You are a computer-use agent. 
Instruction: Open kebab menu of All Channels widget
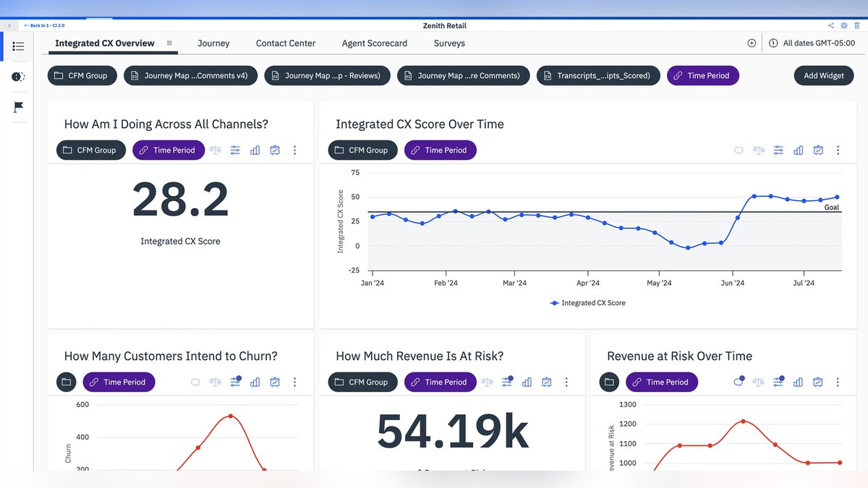(294, 150)
